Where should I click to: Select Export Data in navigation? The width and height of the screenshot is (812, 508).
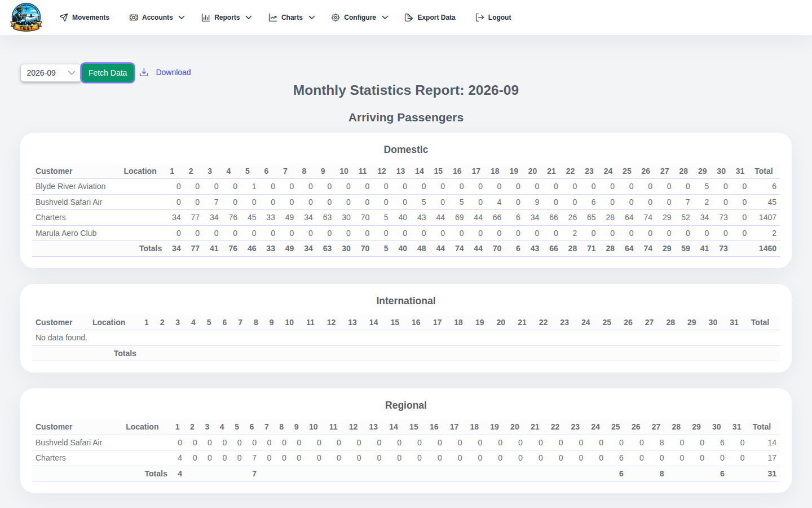coord(430,17)
